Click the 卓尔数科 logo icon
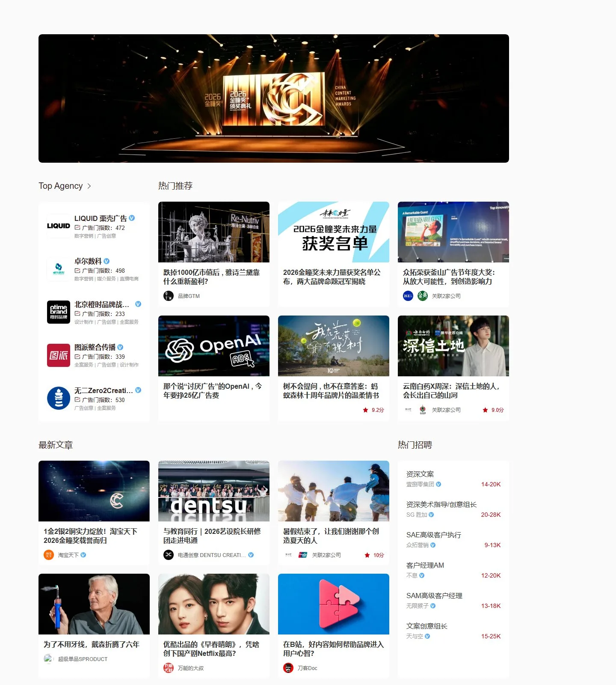This screenshot has width=616, height=685. (x=59, y=269)
